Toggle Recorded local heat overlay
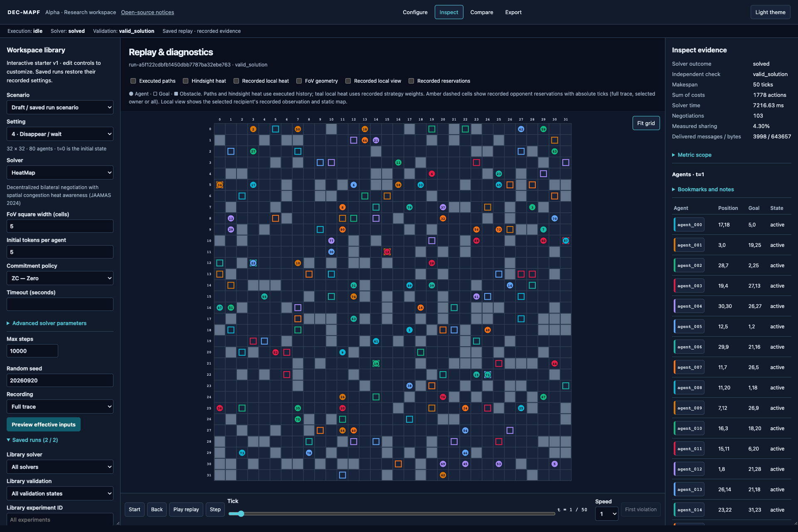 point(236,81)
